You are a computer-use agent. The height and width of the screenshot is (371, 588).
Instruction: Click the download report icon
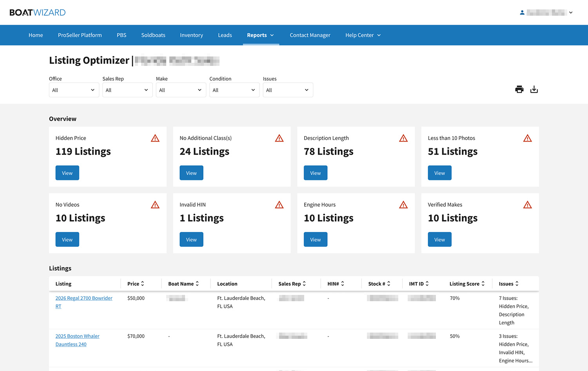coord(534,89)
